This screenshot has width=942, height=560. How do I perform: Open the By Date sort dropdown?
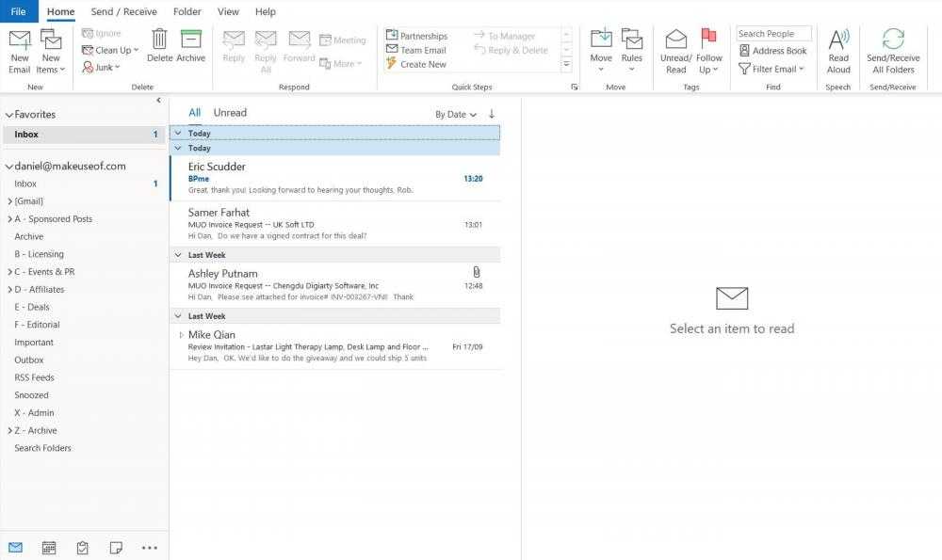pyautogui.click(x=455, y=115)
